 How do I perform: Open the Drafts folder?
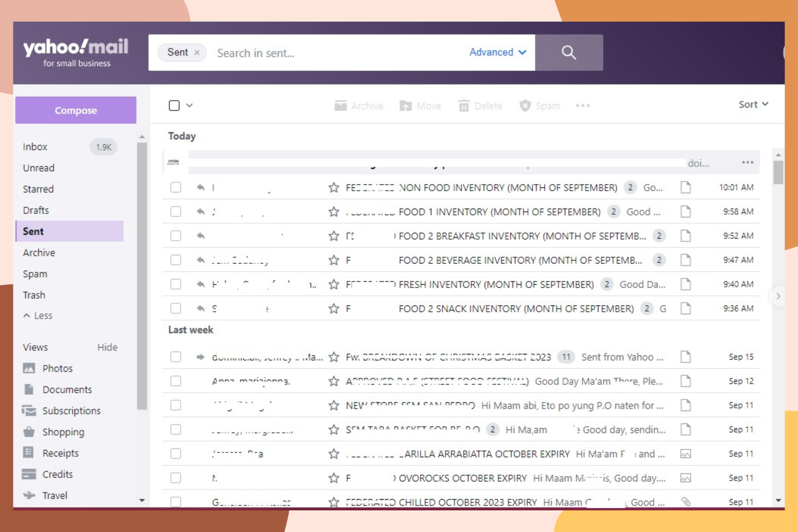coord(36,210)
